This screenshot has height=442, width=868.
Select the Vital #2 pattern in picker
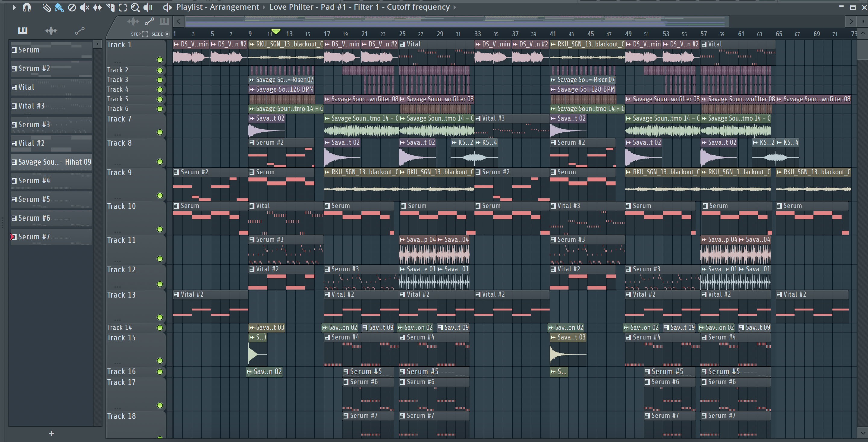[51, 144]
